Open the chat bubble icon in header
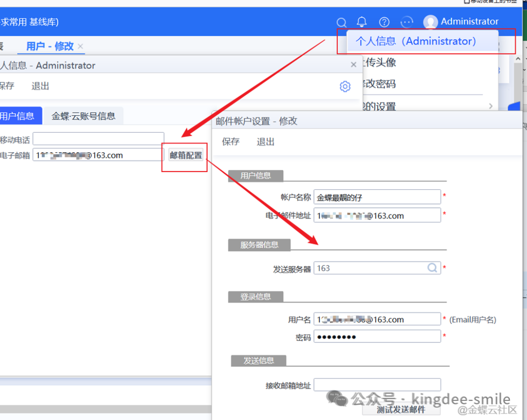 (406, 22)
